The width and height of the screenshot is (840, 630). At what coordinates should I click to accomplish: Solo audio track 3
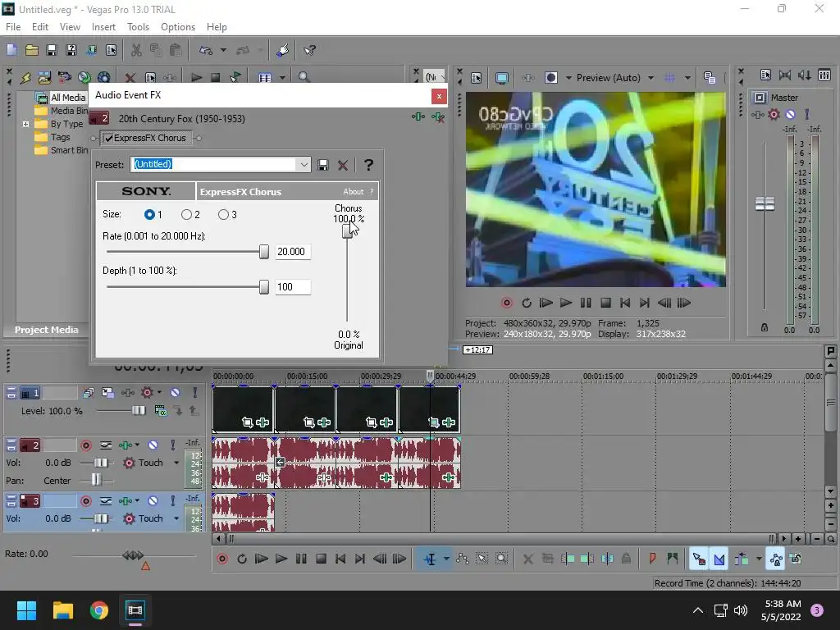(172, 501)
